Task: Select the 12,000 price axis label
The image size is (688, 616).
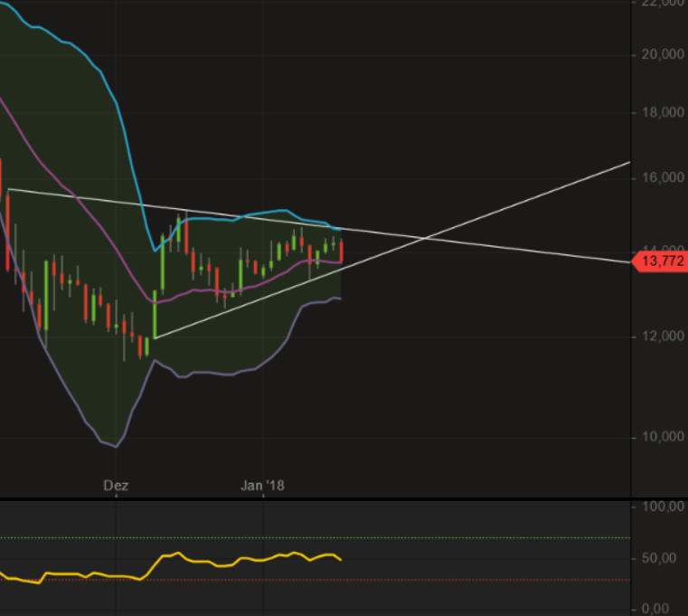Action: [x=663, y=336]
